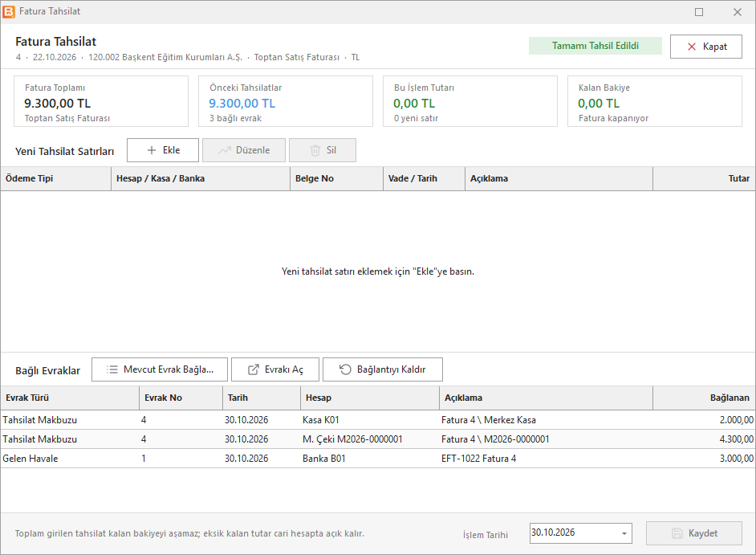756x555 pixels.
Task: Click the Evrak No column header
Action: (181, 398)
